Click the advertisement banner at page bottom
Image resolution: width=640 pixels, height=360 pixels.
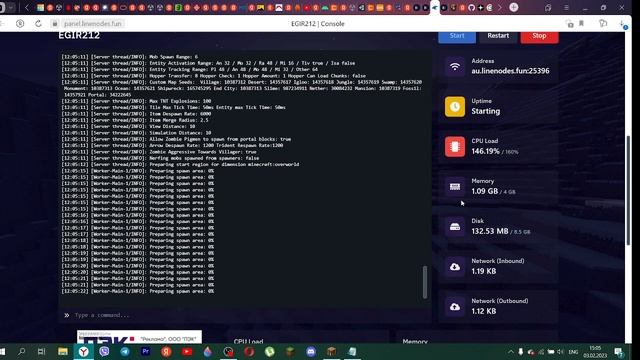coord(139,337)
